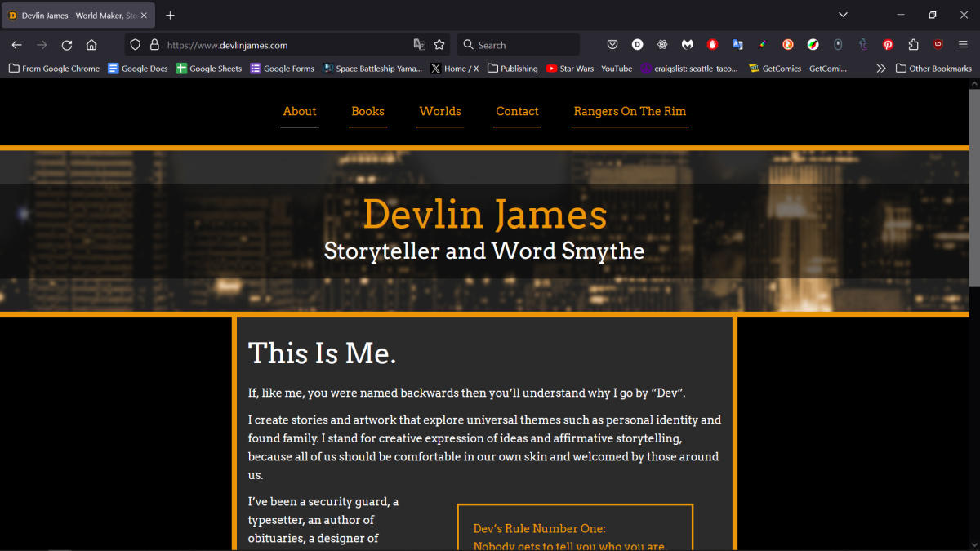This screenshot has width=980, height=551.
Task: Open the Firefox application hamburger menu
Action: coord(963,45)
